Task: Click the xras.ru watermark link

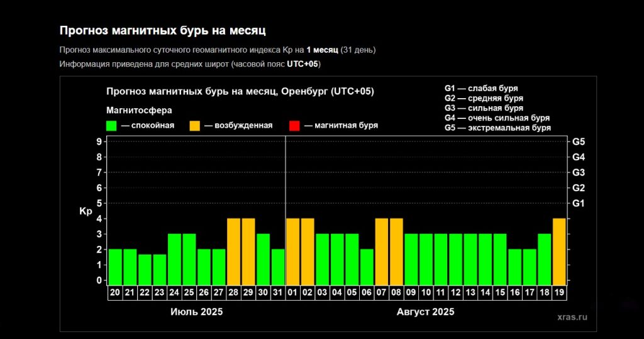Action: pyautogui.click(x=572, y=318)
